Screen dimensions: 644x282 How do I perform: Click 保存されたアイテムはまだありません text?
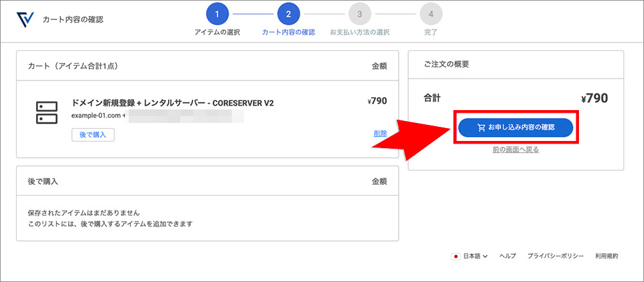pyautogui.click(x=84, y=214)
